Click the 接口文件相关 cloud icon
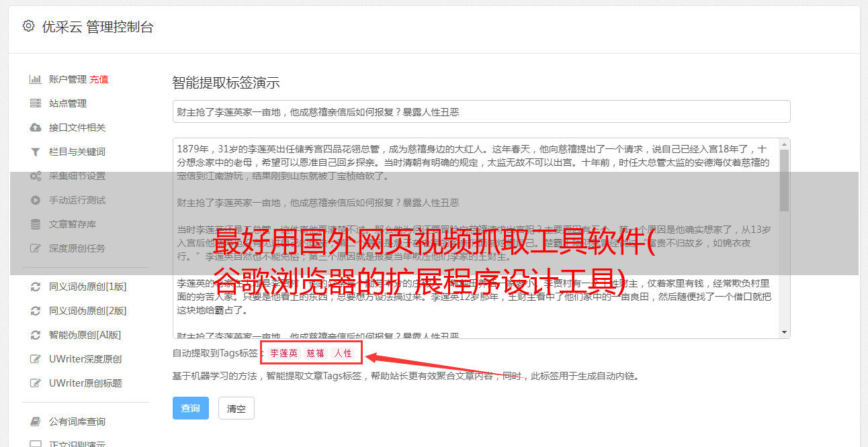This screenshot has width=868, height=447. [x=36, y=128]
